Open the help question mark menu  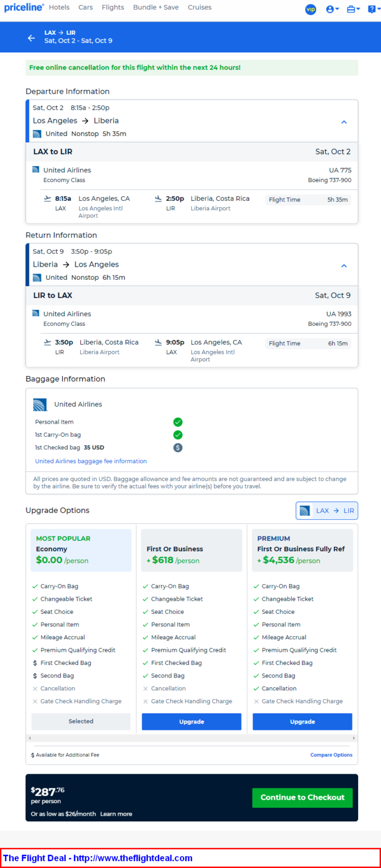[x=373, y=9]
